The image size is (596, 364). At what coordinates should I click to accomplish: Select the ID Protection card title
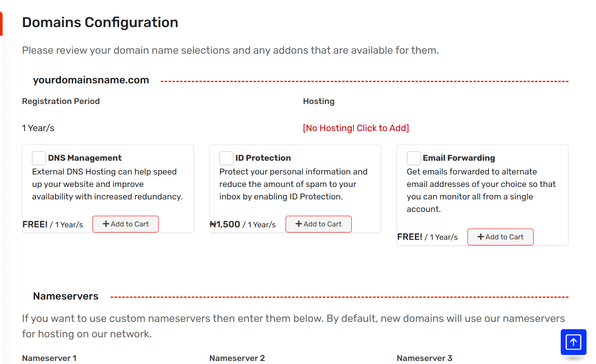tap(263, 158)
